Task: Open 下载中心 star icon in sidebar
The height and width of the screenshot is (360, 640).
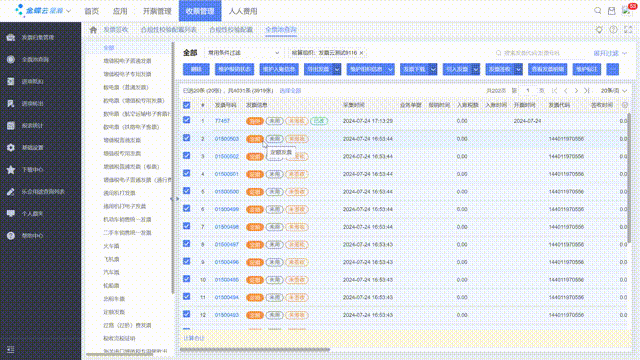Action: point(11,169)
